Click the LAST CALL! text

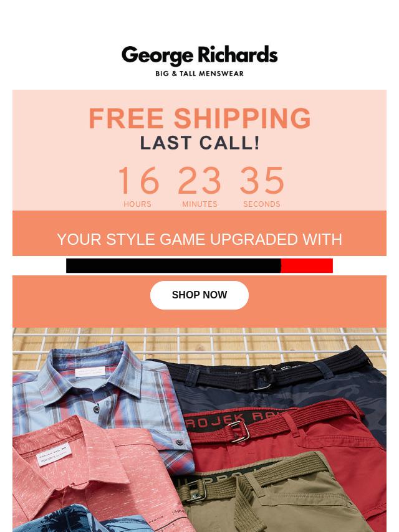[x=199, y=143]
